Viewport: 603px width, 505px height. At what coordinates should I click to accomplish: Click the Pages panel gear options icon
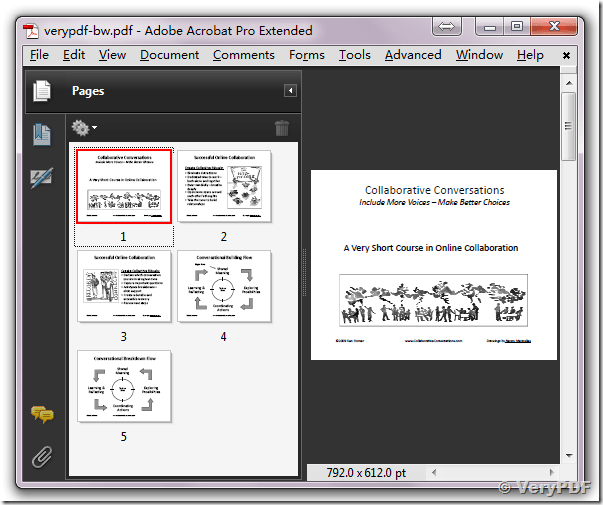coord(81,128)
